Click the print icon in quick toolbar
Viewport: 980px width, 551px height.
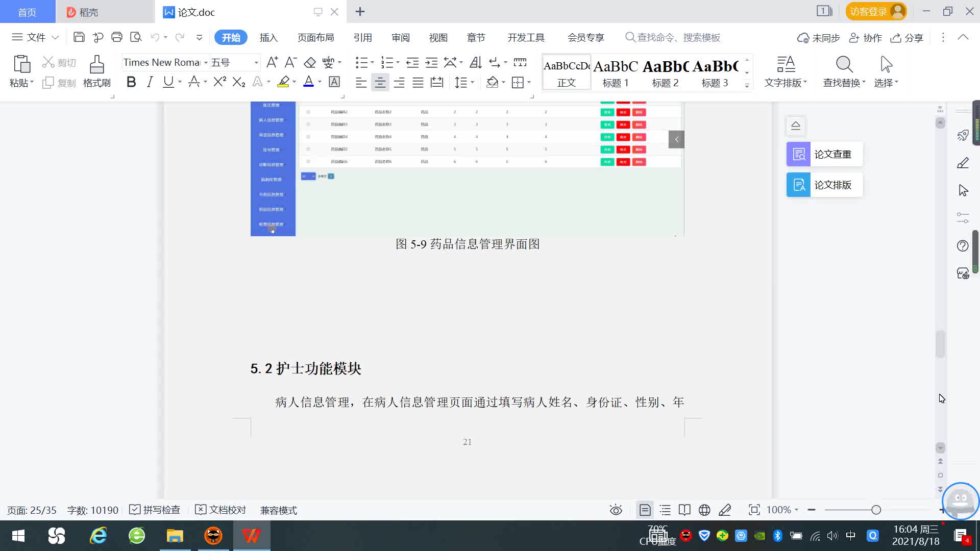coord(117,37)
